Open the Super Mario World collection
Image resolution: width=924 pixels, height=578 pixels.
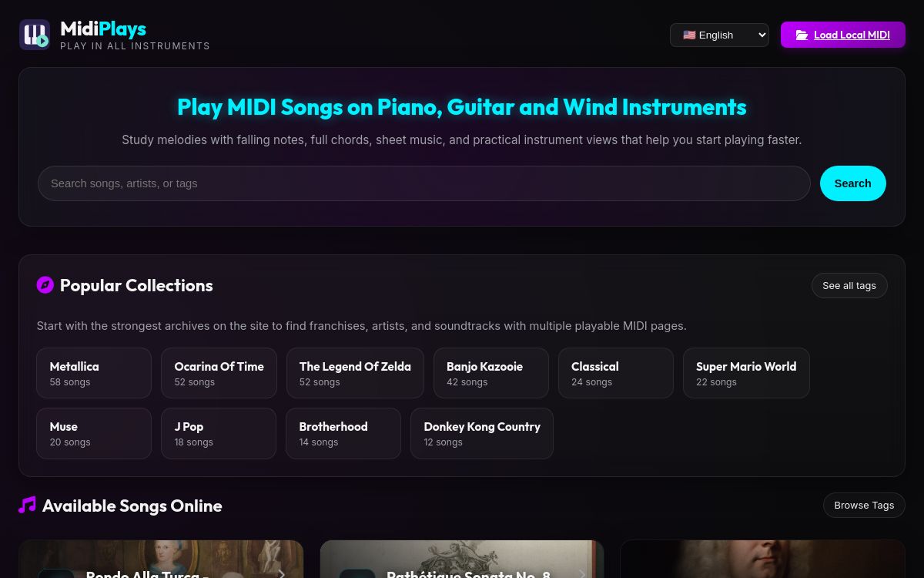[x=746, y=373]
